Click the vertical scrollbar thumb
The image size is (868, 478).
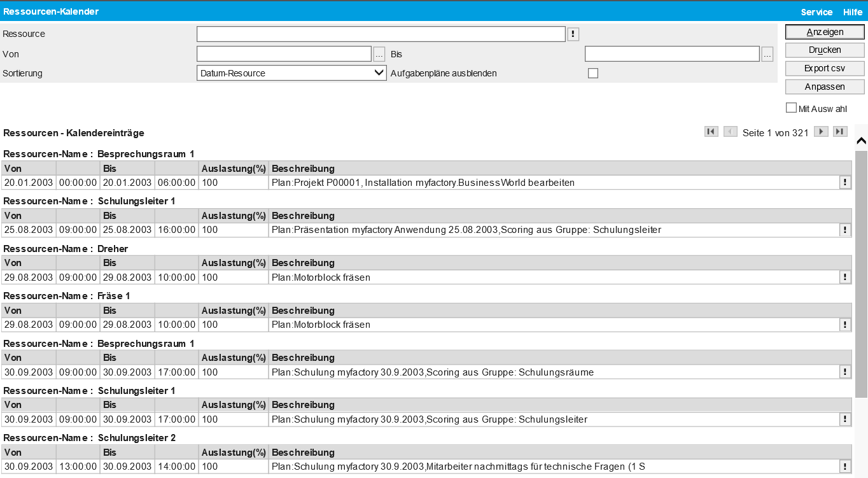click(861, 274)
